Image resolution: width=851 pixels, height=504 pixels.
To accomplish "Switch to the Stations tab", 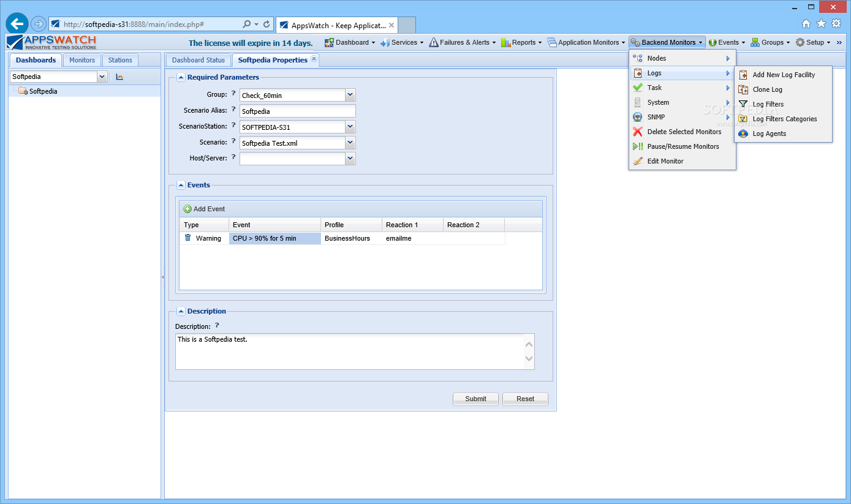I will tap(120, 60).
